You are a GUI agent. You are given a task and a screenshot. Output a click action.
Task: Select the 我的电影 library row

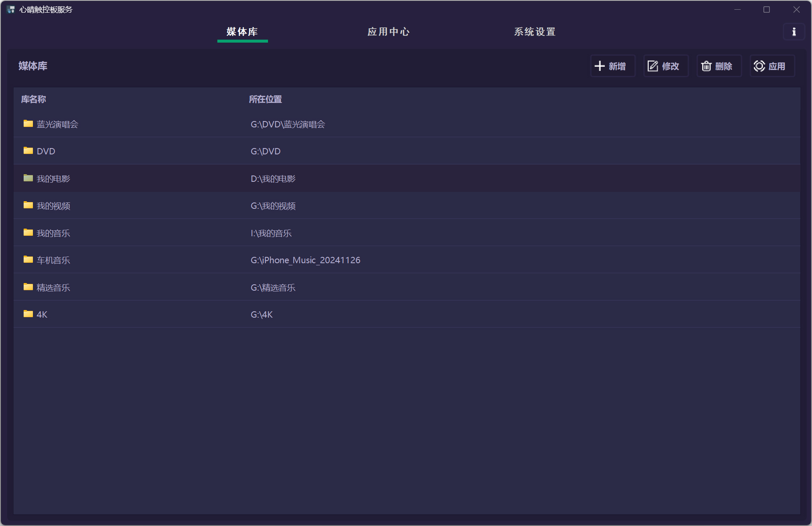click(x=53, y=179)
